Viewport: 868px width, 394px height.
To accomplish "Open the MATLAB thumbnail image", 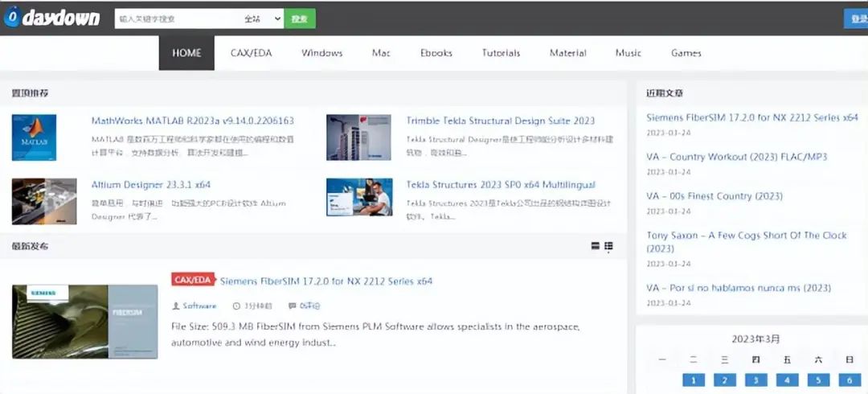I will click(x=35, y=137).
